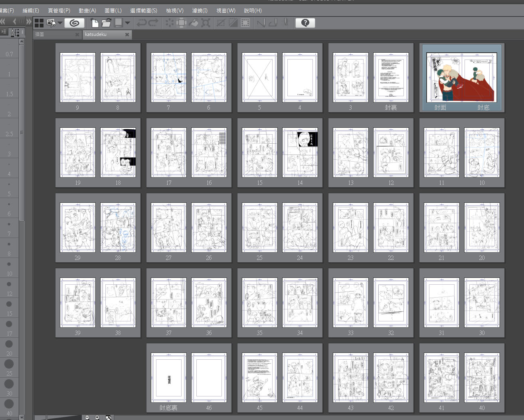524x420 pixels.
Task: Select page 5 thumbnail with X mark
Action: 259,77
